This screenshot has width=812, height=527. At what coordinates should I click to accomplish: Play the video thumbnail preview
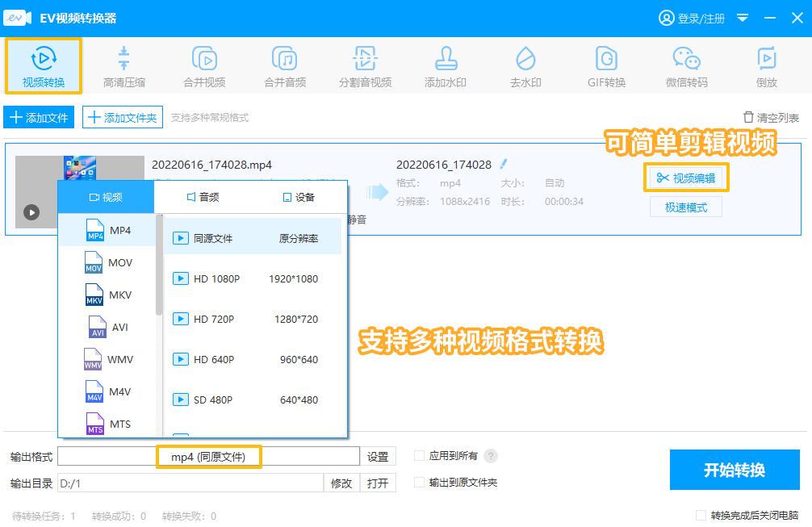pyautogui.click(x=31, y=213)
